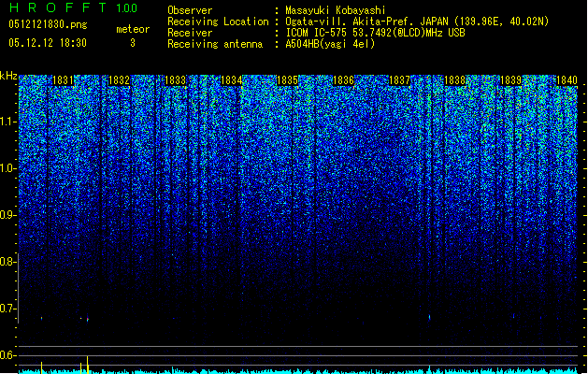Click the 1840 time marker
588x374 pixels.
click(x=566, y=80)
